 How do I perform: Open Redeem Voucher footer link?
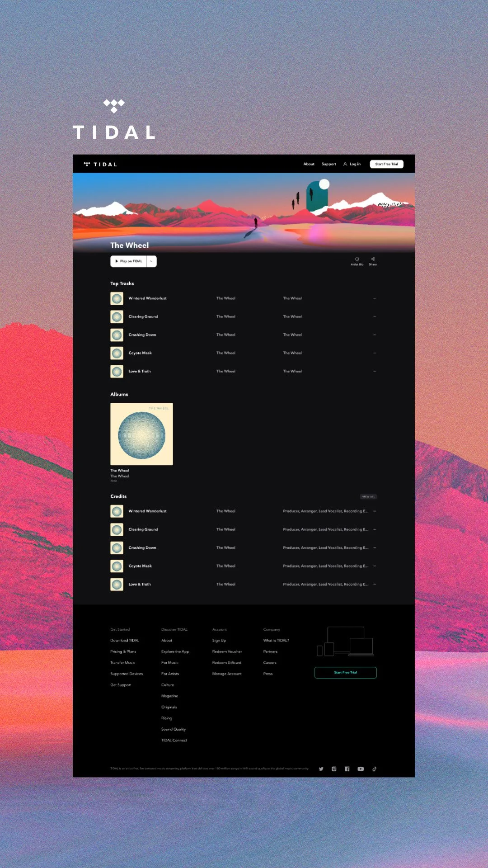227,652
